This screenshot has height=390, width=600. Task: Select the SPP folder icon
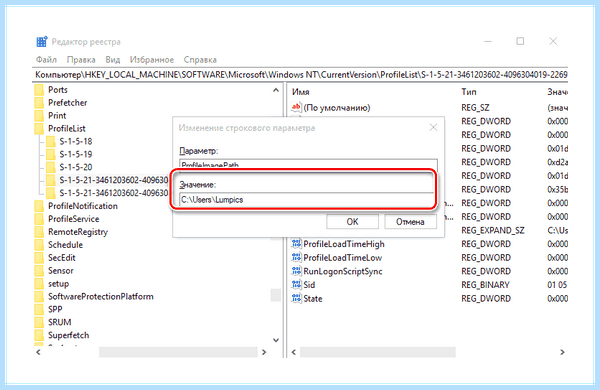(x=39, y=309)
